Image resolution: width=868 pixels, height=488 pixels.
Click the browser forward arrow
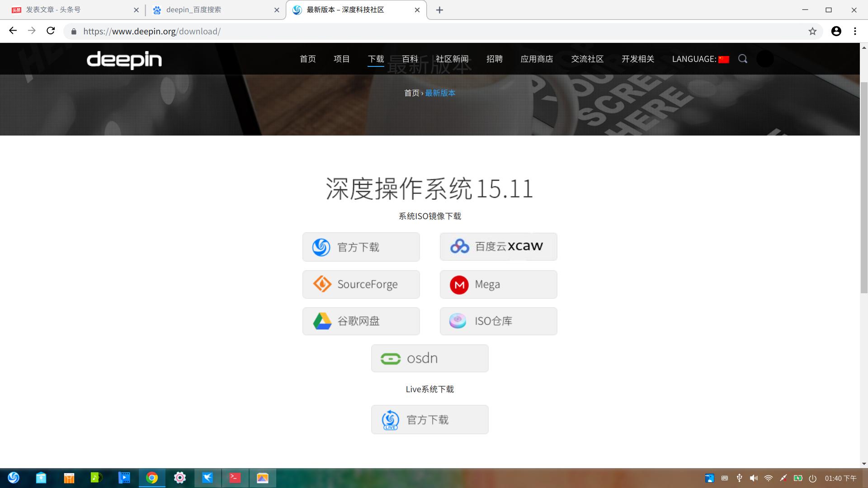(32, 31)
